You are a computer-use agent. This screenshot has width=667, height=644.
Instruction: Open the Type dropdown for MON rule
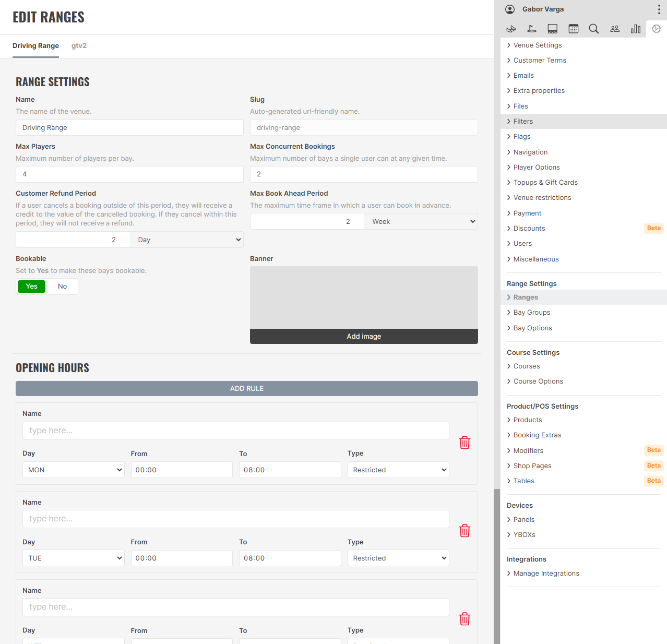coord(398,470)
